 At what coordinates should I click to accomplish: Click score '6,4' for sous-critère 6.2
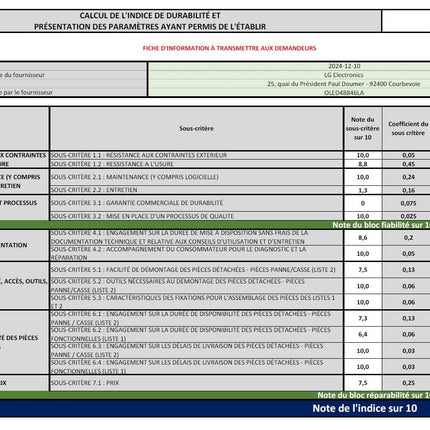pyautogui.click(x=363, y=334)
